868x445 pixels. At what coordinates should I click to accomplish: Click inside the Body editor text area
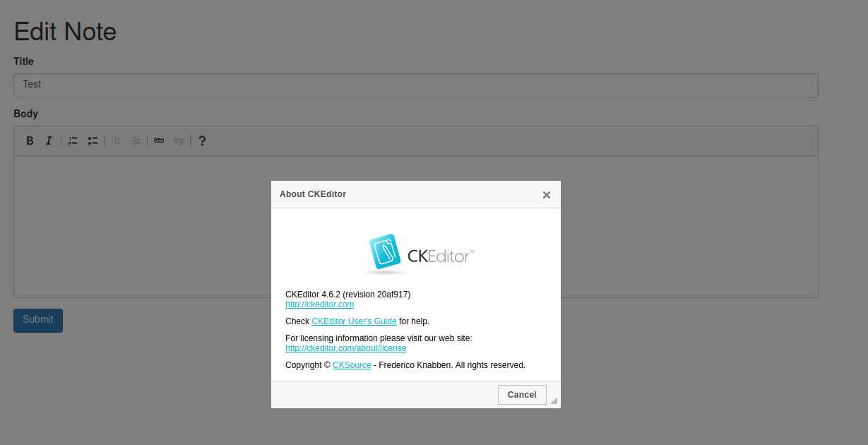coord(141,226)
